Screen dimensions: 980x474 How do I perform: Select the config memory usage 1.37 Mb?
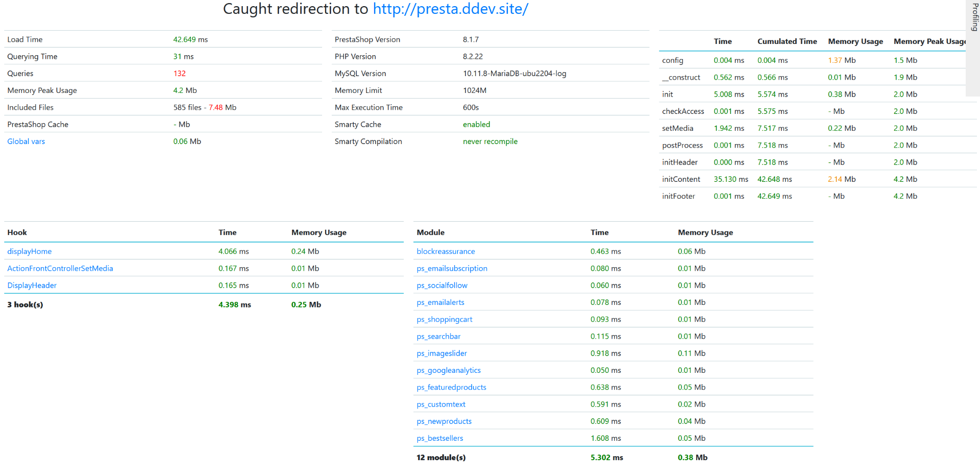coord(842,60)
